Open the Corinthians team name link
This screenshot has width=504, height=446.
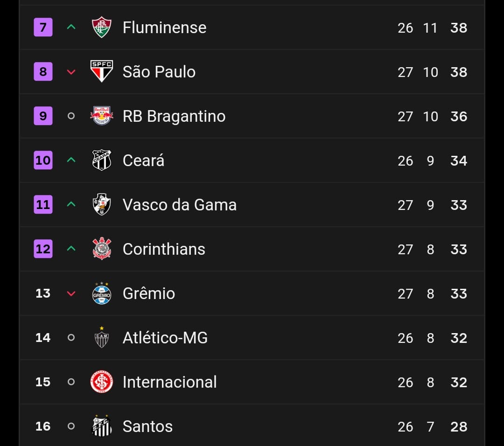[164, 249]
